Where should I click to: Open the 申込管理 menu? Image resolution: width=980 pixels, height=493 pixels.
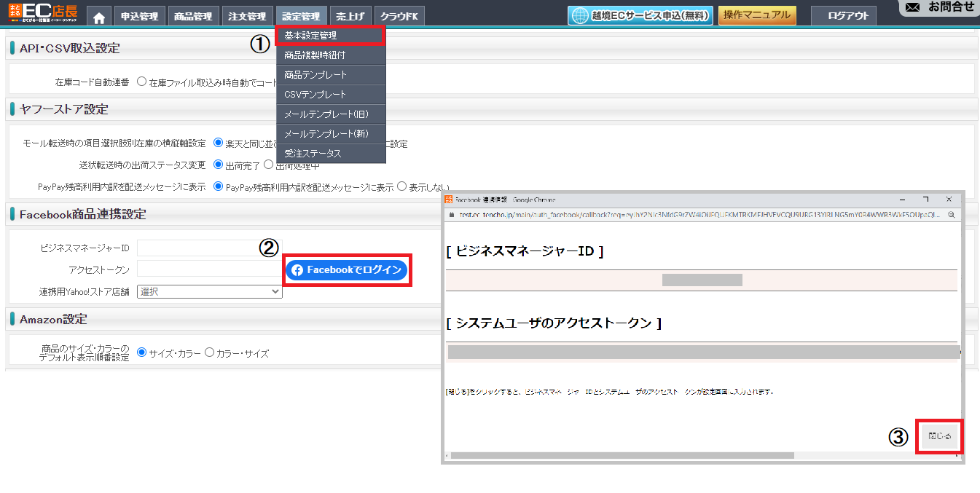click(139, 16)
